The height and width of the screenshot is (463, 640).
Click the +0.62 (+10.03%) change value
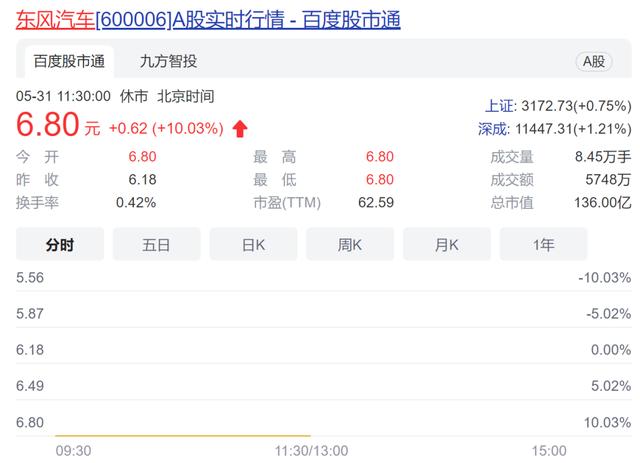[166, 129]
